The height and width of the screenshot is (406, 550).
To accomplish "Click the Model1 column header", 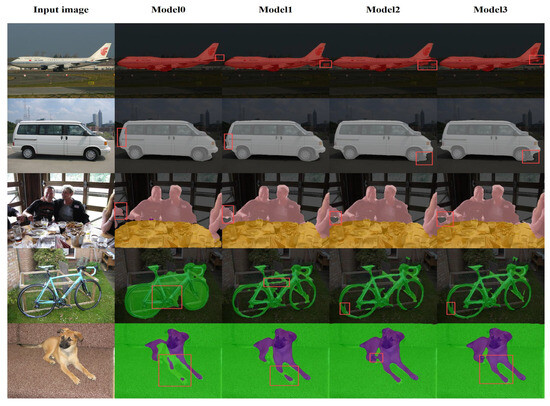I will point(275,9).
